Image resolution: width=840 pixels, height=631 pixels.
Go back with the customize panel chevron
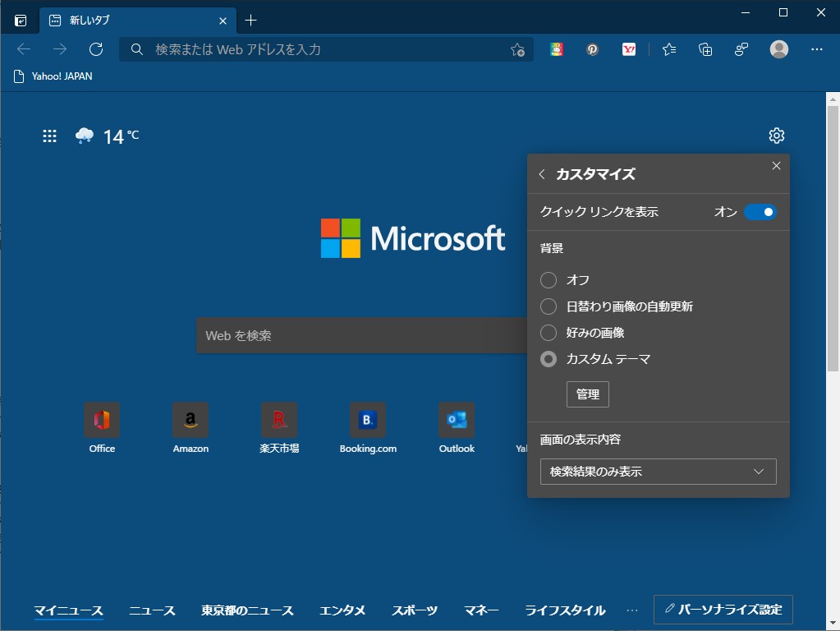tap(541, 174)
